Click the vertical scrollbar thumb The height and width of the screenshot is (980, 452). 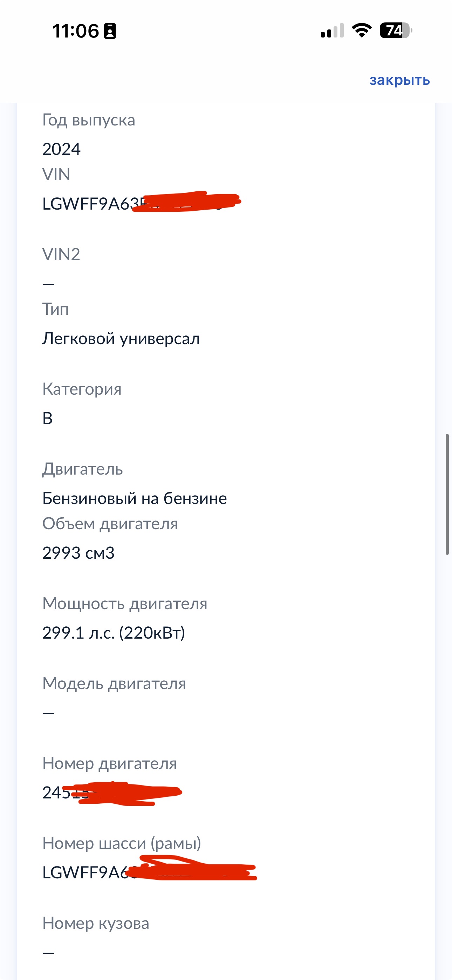tap(447, 494)
